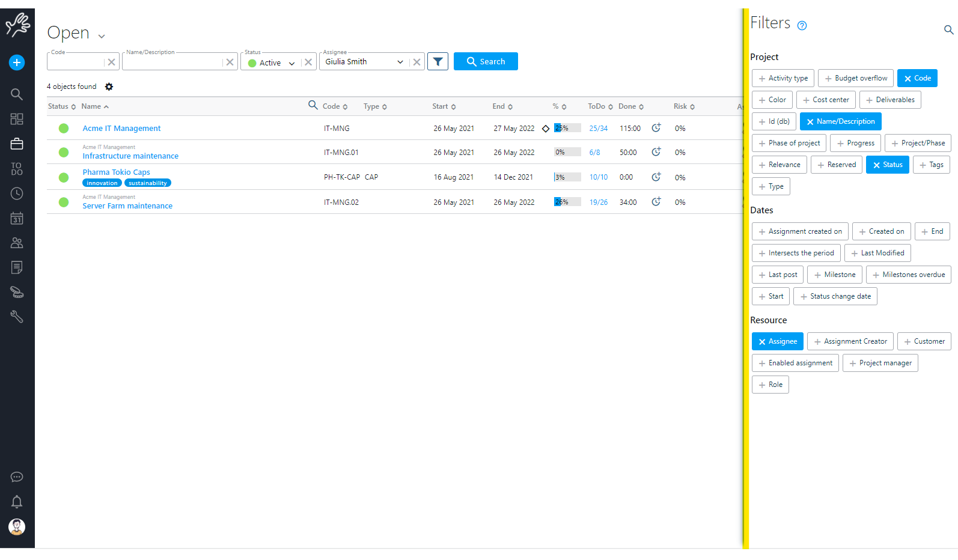958x560 pixels.
Task: Open list settings gear icon
Action: pyautogui.click(x=109, y=87)
